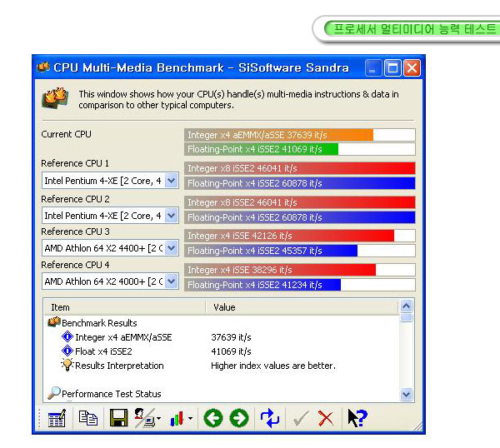Click the bar chart toolbar icon
This screenshot has height=448, width=500.
pyautogui.click(x=177, y=418)
